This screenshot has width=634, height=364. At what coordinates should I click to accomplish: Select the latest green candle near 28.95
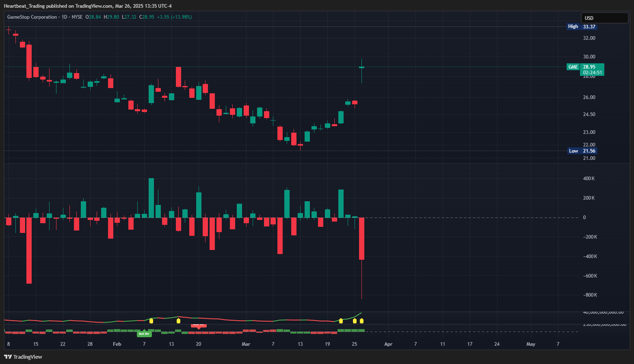(x=361, y=67)
